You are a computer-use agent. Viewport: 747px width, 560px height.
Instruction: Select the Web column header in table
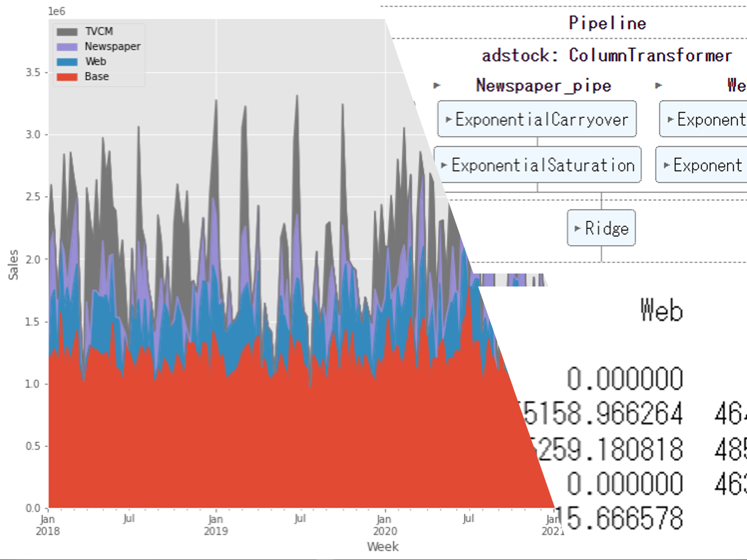(x=661, y=310)
